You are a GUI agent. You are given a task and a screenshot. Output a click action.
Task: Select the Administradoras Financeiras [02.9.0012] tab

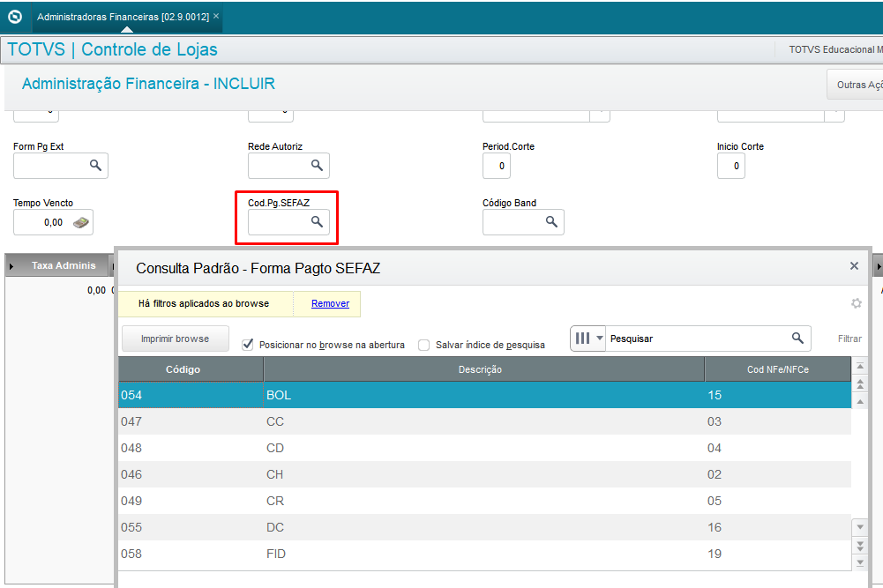(x=123, y=17)
